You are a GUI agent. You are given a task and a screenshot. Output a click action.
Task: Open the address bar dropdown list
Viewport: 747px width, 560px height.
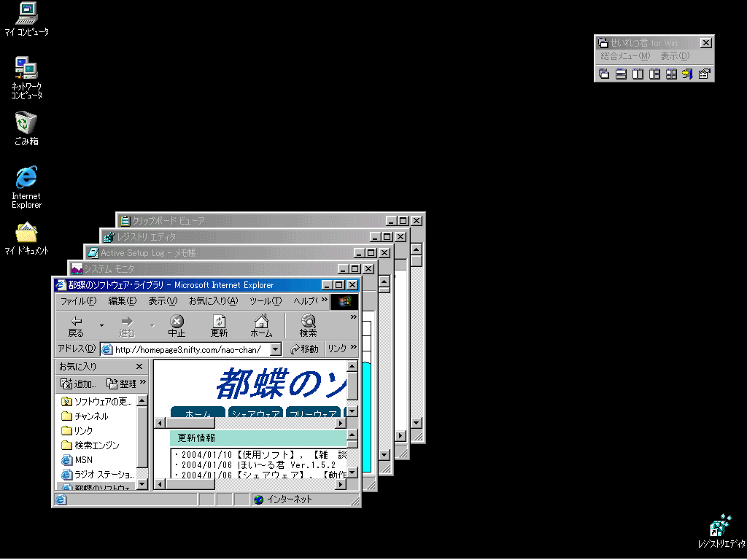pos(275,349)
